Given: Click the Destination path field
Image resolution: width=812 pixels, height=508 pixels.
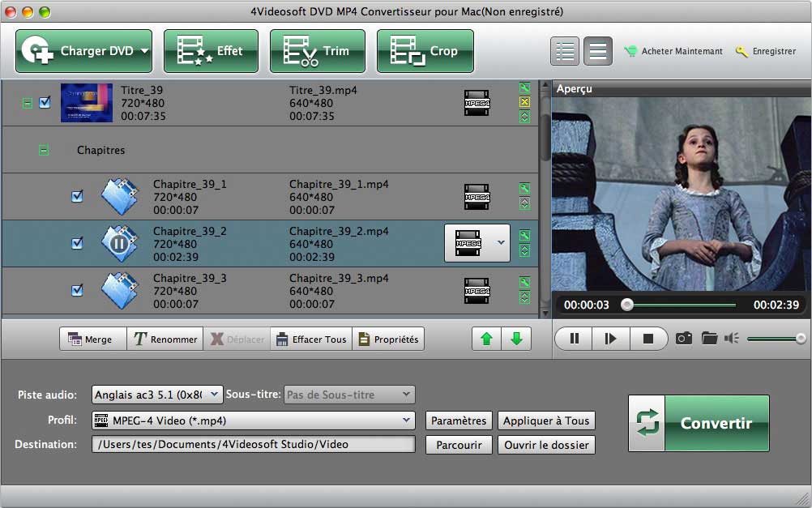Looking at the screenshot, I should coord(253,445).
